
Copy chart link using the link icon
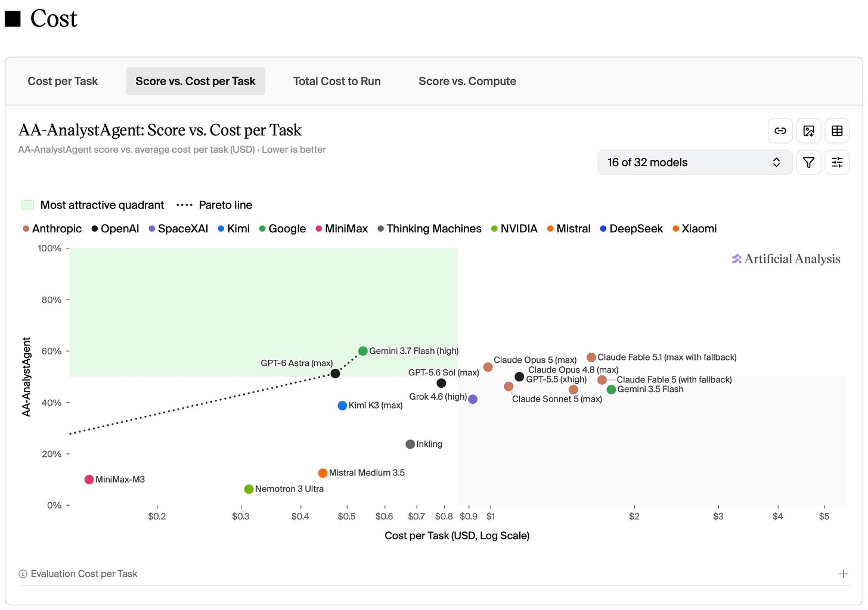pos(780,131)
